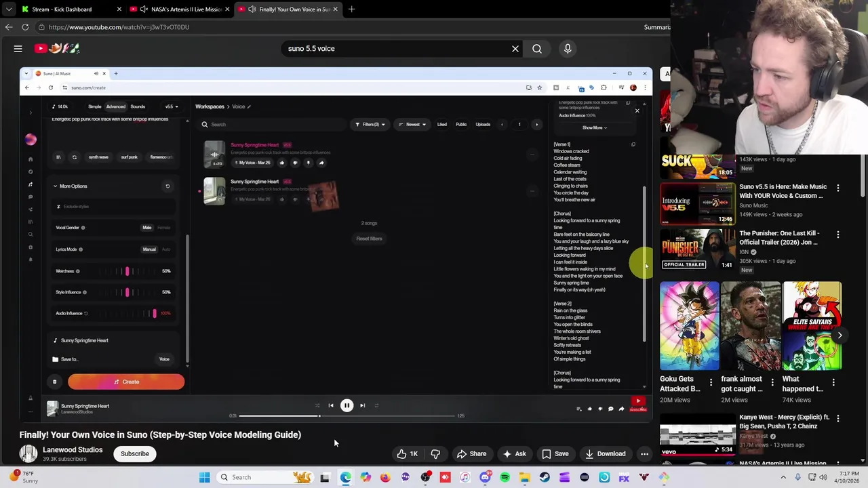The width and height of the screenshot is (868, 488).
Task: Open the Newest sort dropdown
Action: pos(412,125)
